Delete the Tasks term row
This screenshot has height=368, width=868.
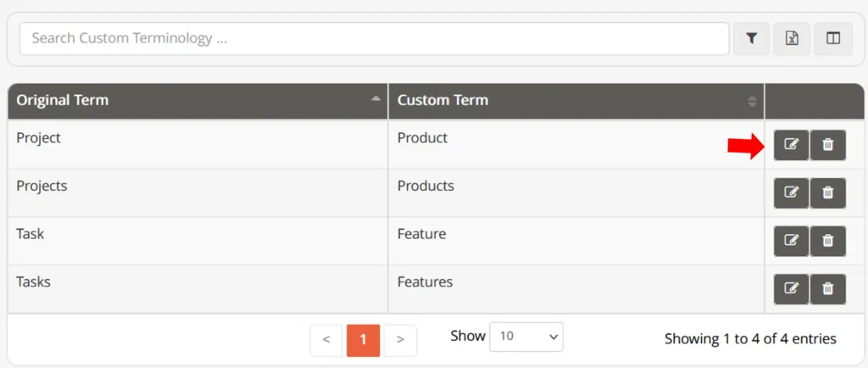827,289
